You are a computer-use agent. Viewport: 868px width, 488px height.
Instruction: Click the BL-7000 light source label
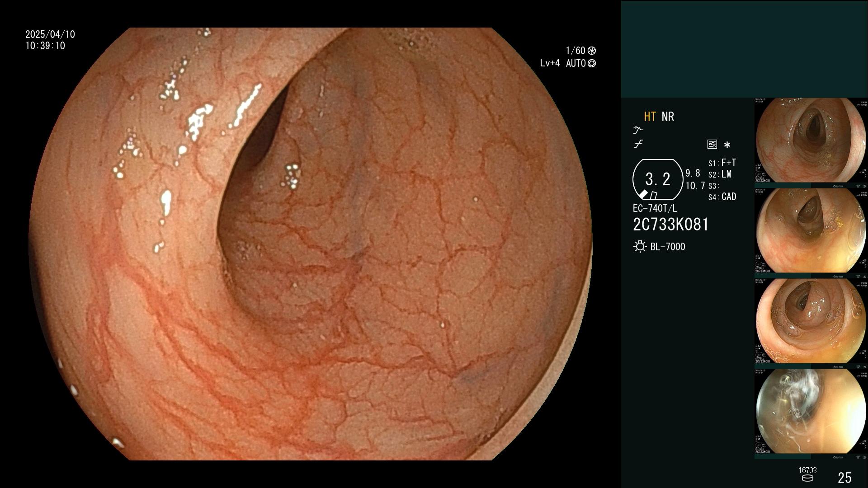(x=668, y=247)
